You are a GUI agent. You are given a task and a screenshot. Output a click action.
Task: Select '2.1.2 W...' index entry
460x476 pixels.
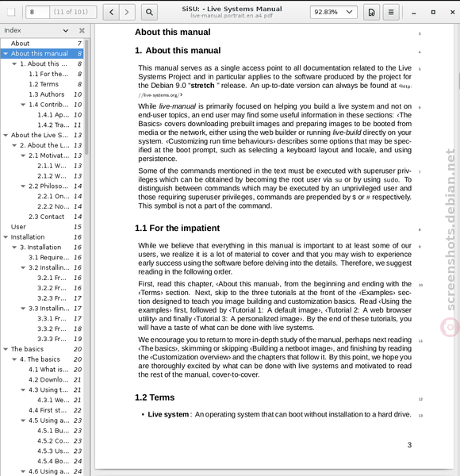(43, 176)
